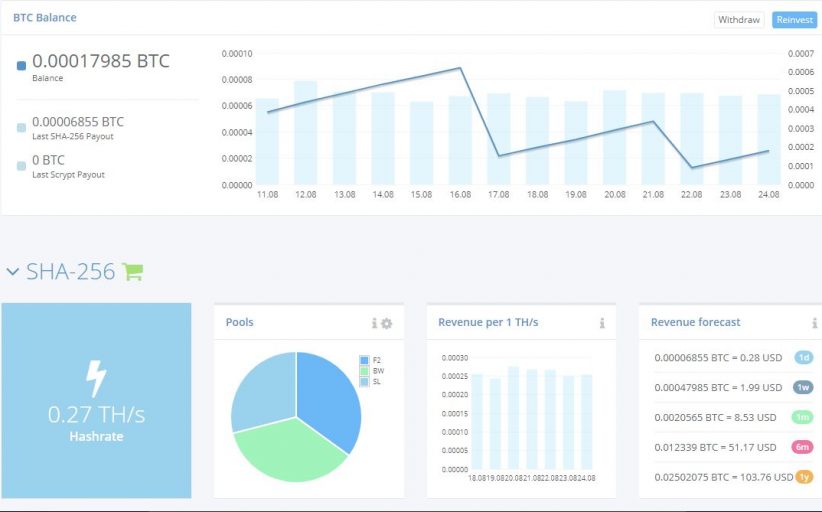Show info for Revenue per 1 TH/s

click(602, 323)
